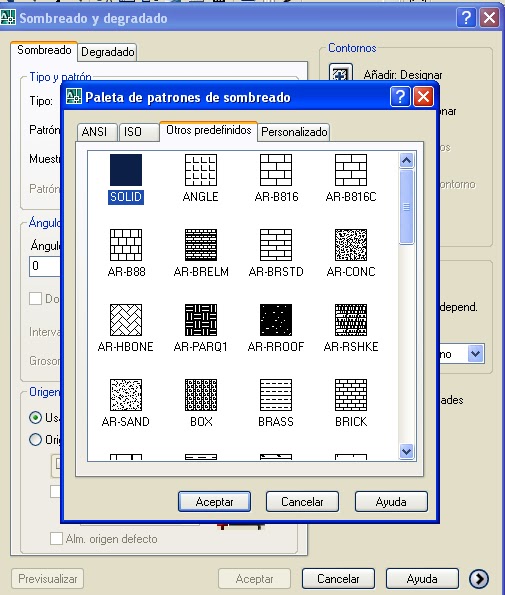Close the Paleta de patrones dialog
The height and width of the screenshot is (595, 505).
[423, 97]
